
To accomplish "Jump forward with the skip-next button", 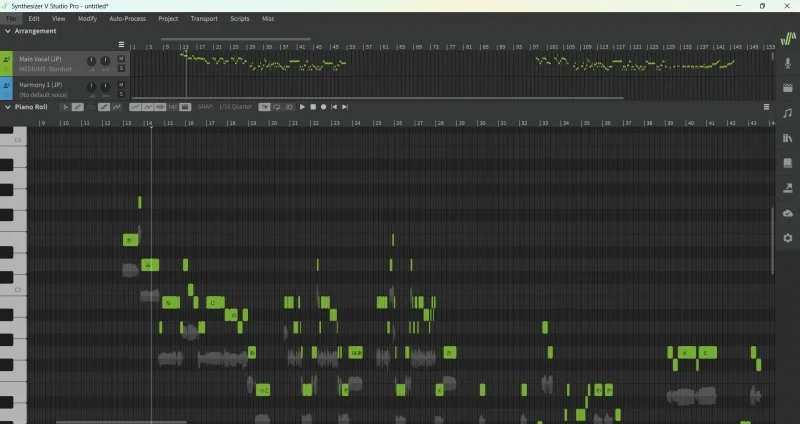I will tap(345, 107).
